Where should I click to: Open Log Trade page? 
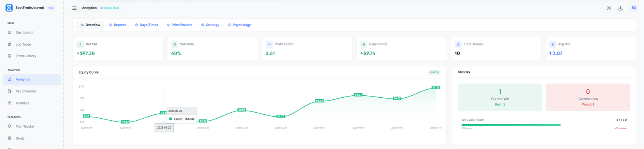click(32, 44)
